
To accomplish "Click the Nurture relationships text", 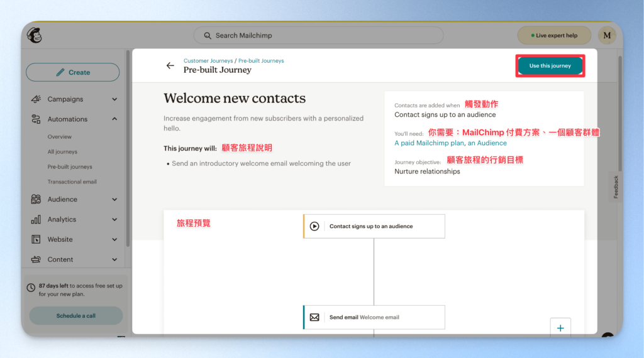I will click(427, 171).
